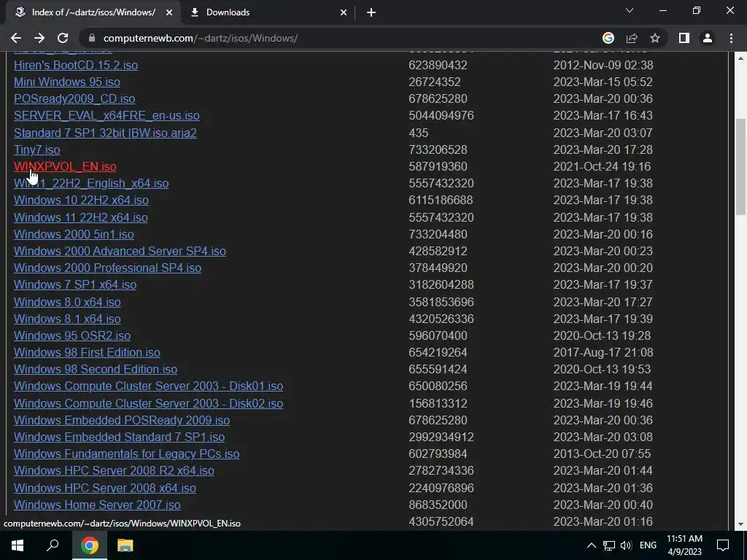Open Windows 2000 5in1.iso link
Viewport: 747px width, 560px height.
tap(74, 234)
